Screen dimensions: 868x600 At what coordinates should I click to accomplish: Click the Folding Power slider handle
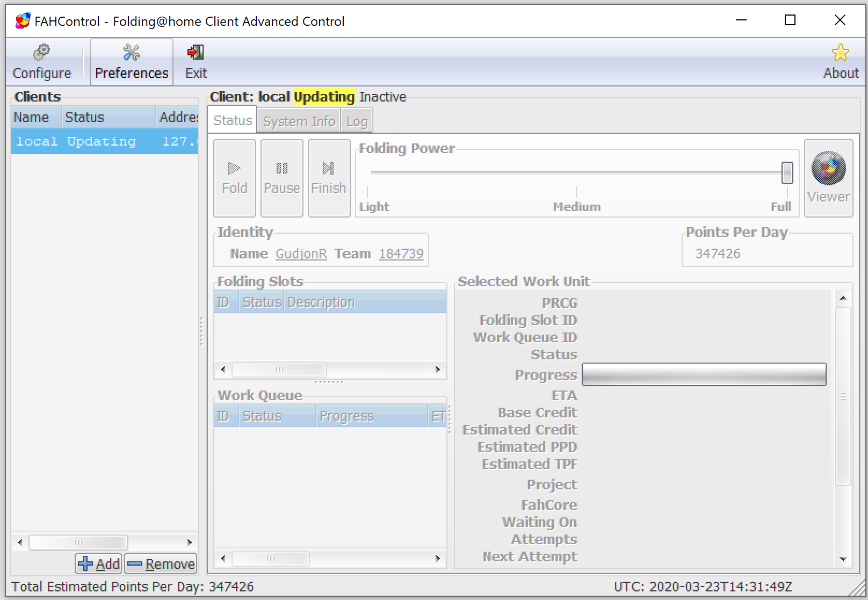[787, 173]
